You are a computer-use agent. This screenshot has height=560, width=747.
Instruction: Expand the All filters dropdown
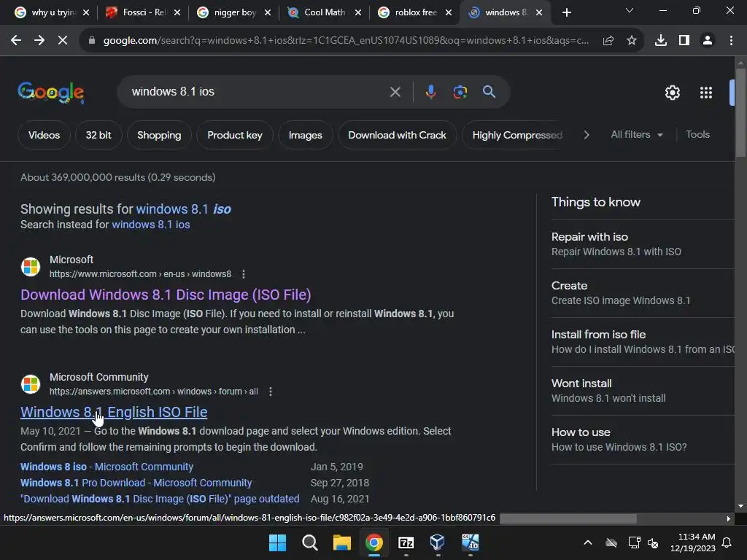(x=637, y=135)
